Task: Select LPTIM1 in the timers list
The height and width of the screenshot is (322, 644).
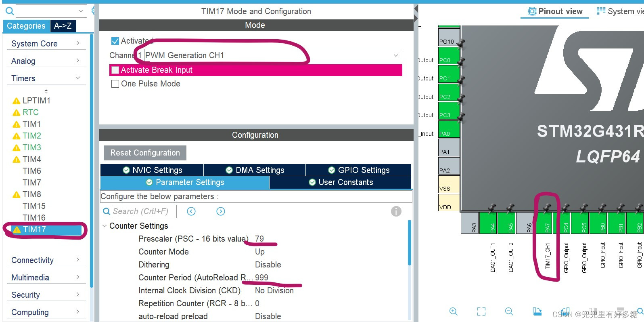Action: pos(36,101)
